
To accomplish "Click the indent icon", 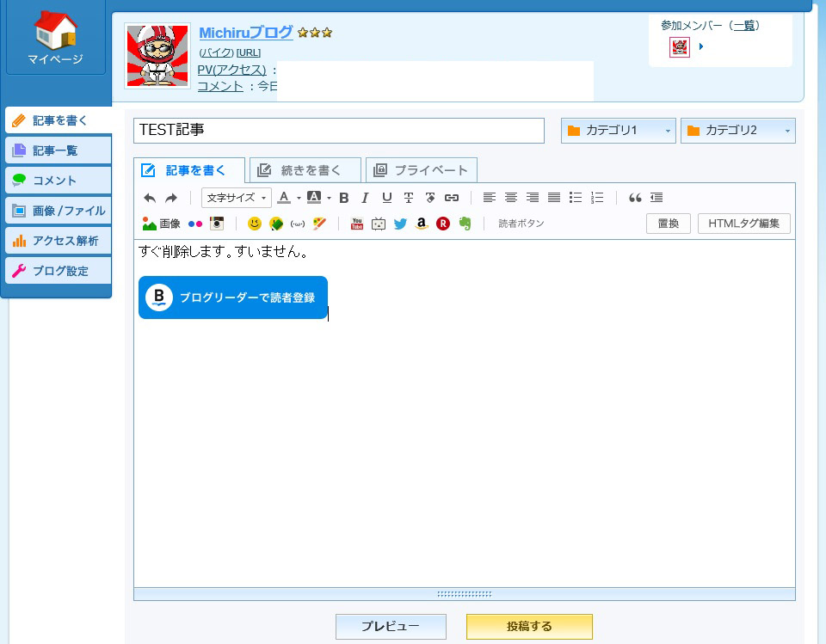I will pos(656,198).
